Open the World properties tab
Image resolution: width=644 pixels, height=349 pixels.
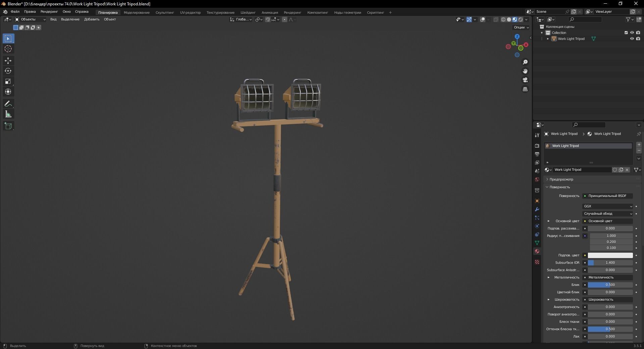tap(537, 180)
